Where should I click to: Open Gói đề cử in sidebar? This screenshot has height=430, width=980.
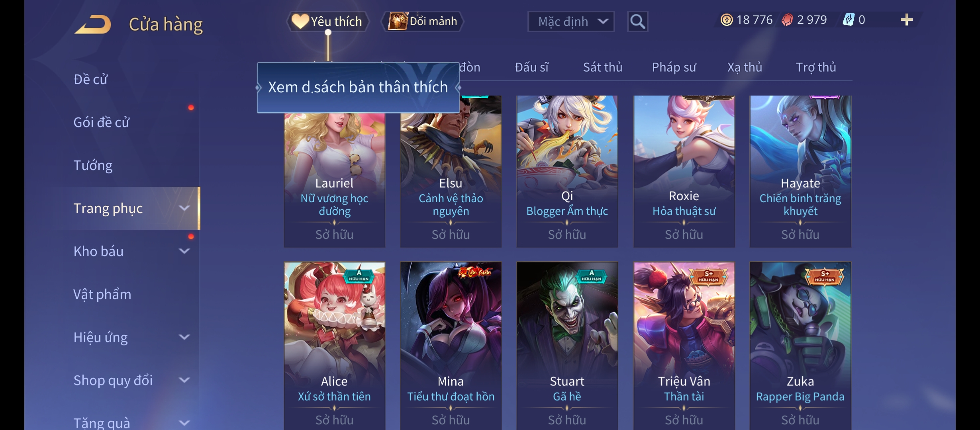pyautogui.click(x=101, y=122)
